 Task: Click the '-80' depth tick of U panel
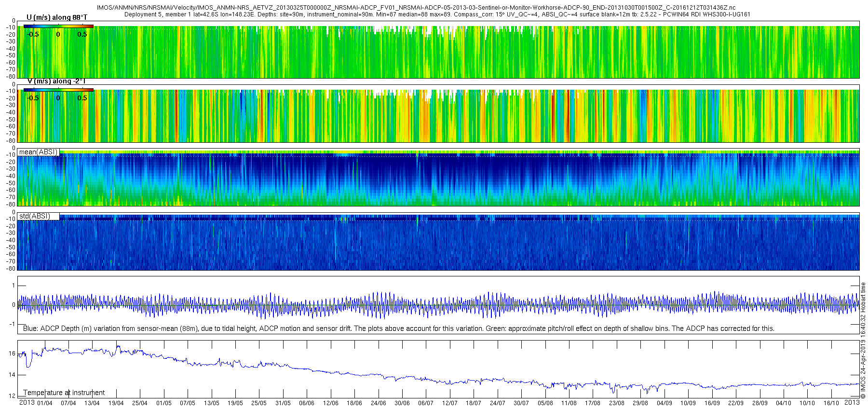point(10,76)
